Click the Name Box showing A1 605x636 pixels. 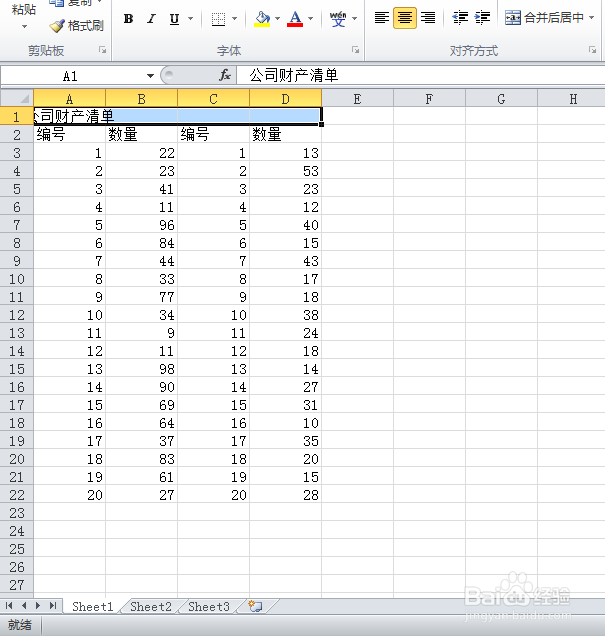72,76
